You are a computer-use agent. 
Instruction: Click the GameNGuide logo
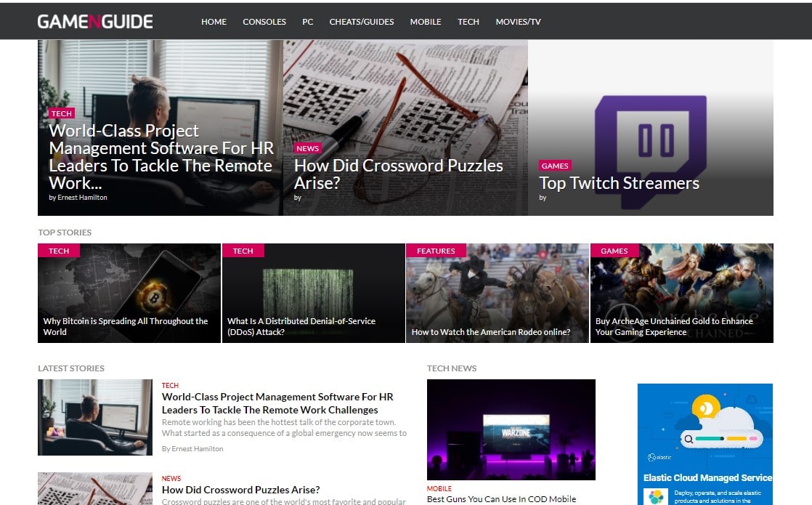[x=95, y=21]
